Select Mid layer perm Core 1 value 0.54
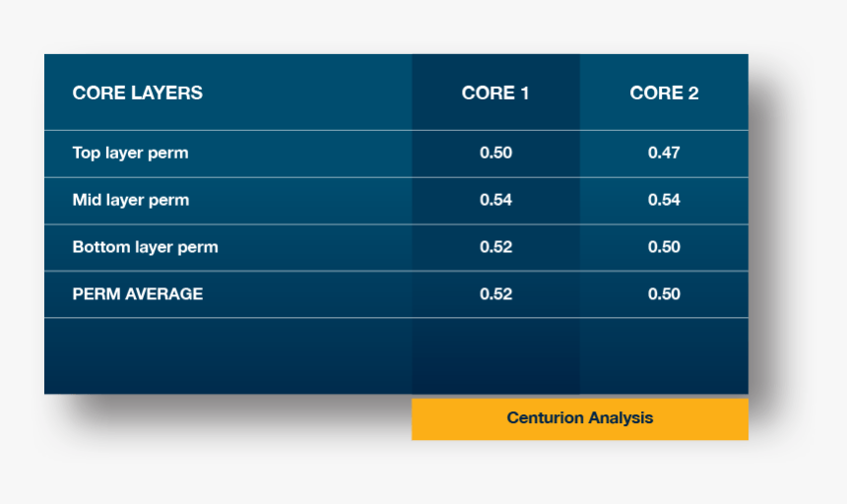The image size is (847, 504). coord(495,200)
